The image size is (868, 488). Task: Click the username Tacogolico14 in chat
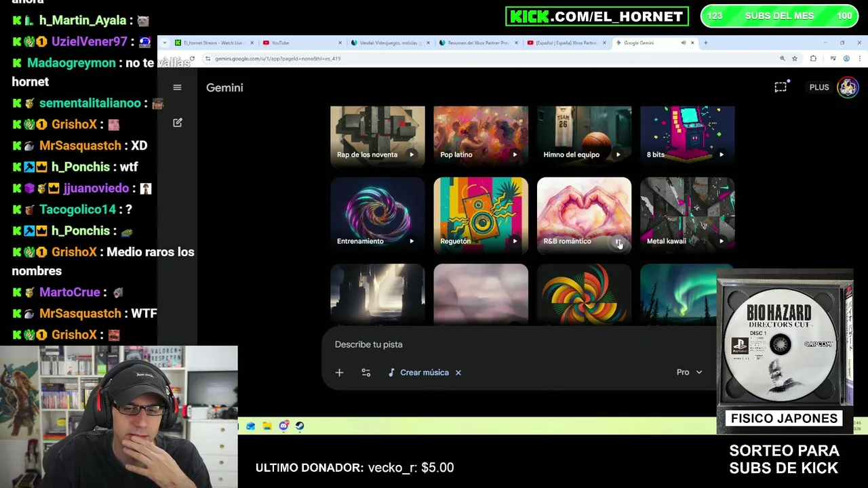tap(78, 209)
